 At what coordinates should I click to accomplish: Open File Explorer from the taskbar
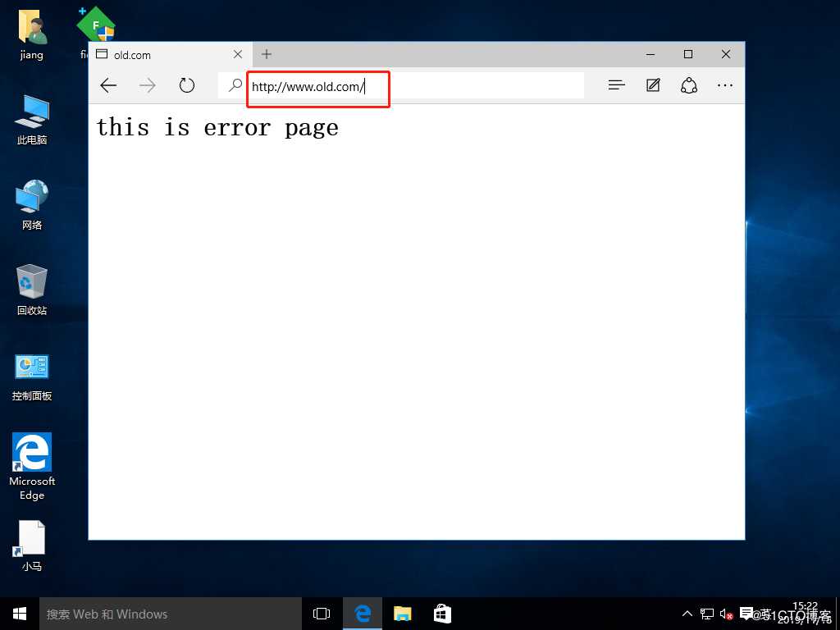coord(402,614)
